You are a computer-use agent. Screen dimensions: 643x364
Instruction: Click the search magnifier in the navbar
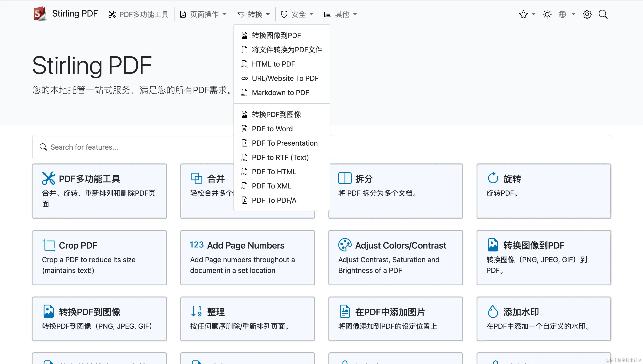click(x=603, y=15)
